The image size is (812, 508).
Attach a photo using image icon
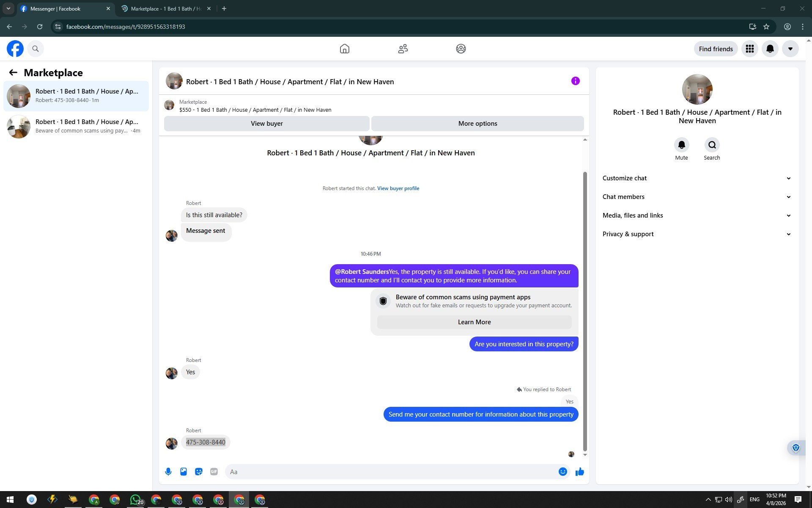pos(184,472)
